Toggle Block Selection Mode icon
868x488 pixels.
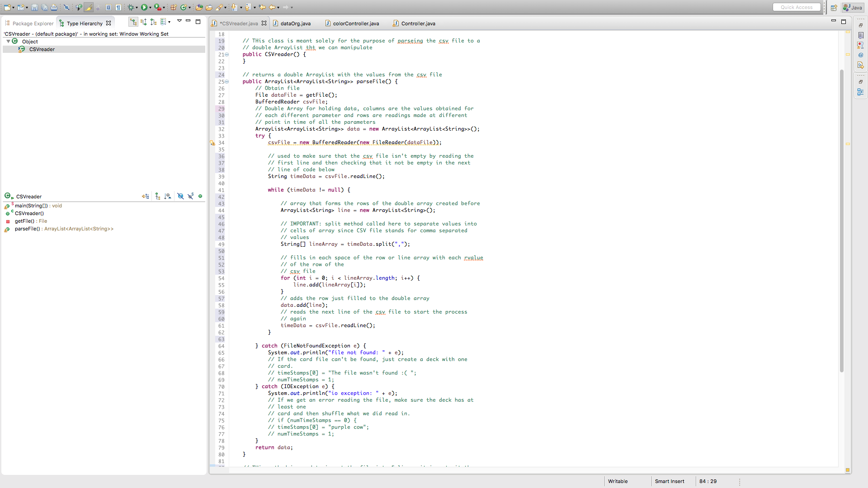108,7
